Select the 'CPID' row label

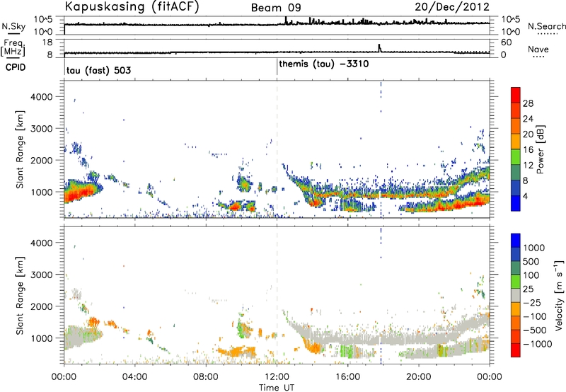(x=16, y=67)
